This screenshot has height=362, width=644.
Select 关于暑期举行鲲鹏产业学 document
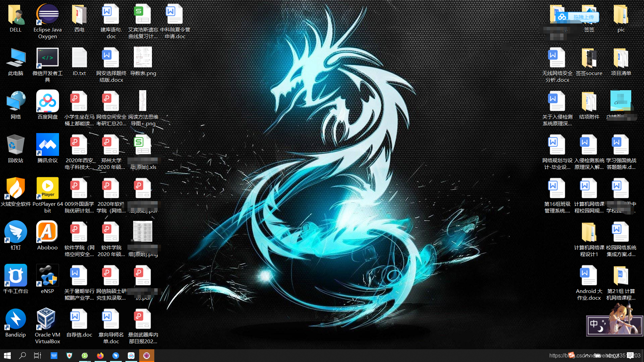tap(79, 283)
